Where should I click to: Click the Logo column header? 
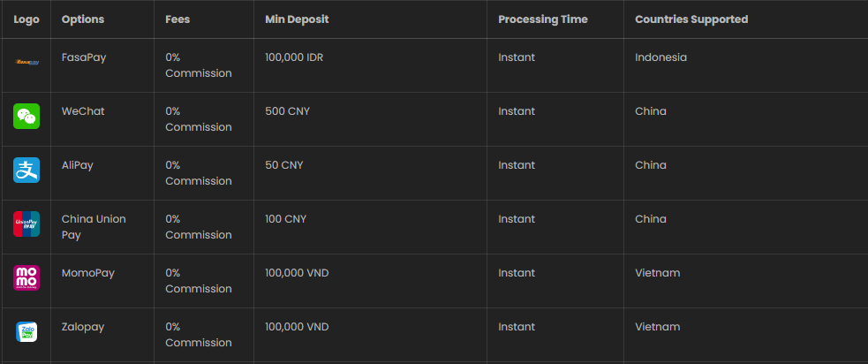pyautogui.click(x=26, y=19)
